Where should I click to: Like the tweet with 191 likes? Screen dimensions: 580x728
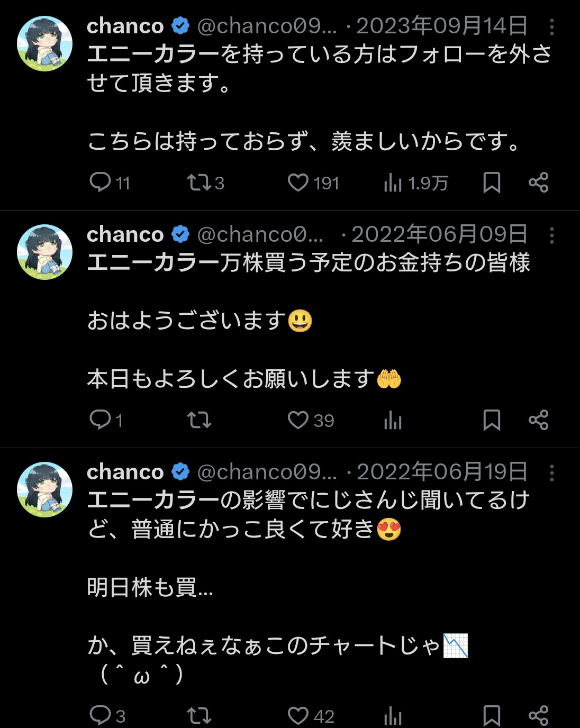click(298, 183)
